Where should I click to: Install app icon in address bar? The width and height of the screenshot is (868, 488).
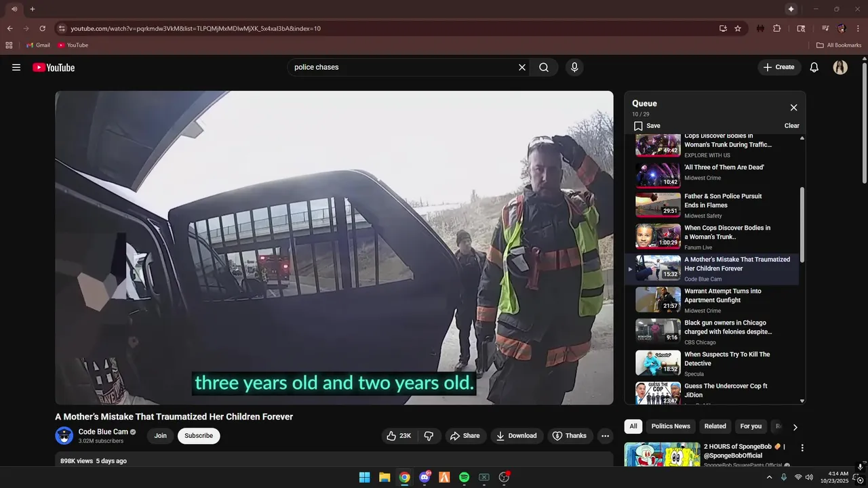pos(723,28)
